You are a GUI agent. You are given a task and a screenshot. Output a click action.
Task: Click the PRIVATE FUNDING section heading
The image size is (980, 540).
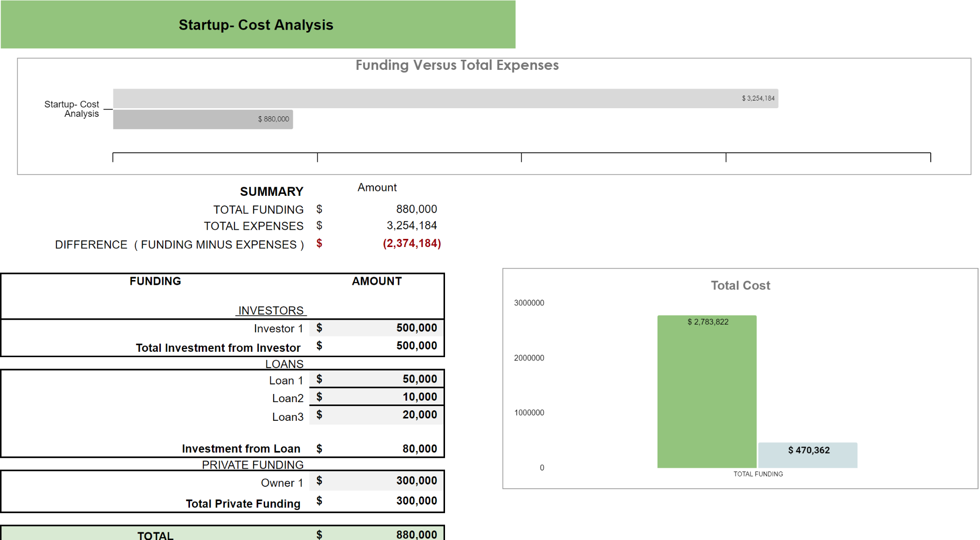click(253, 465)
